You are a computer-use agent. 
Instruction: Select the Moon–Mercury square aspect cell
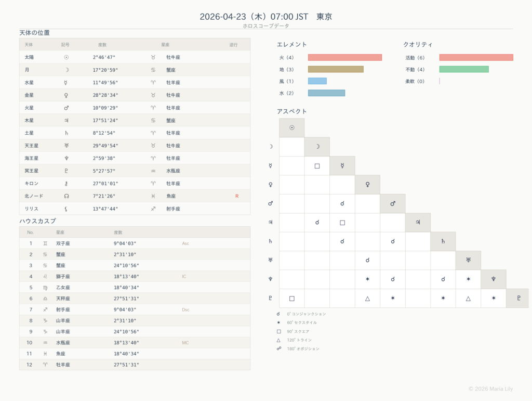point(317,166)
